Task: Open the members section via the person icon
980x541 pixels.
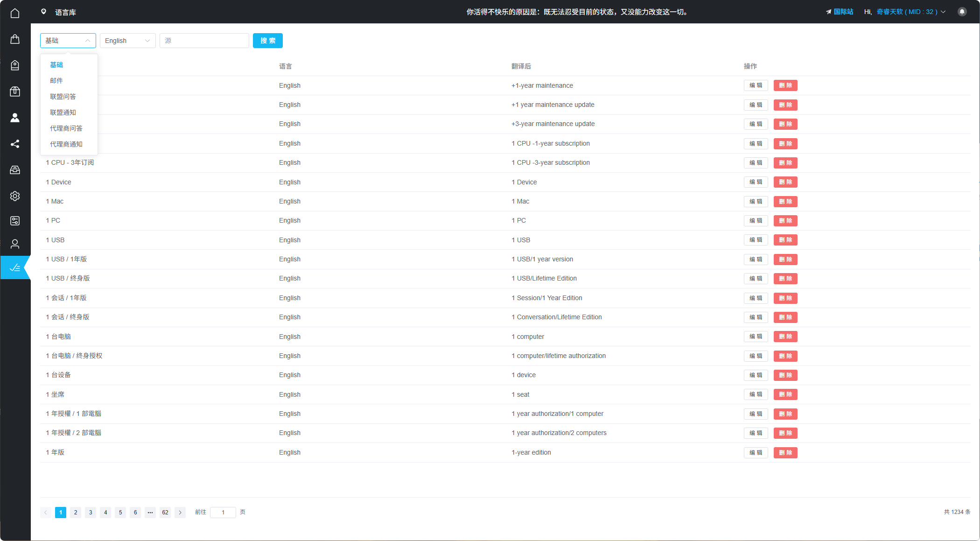Action: tap(15, 118)
